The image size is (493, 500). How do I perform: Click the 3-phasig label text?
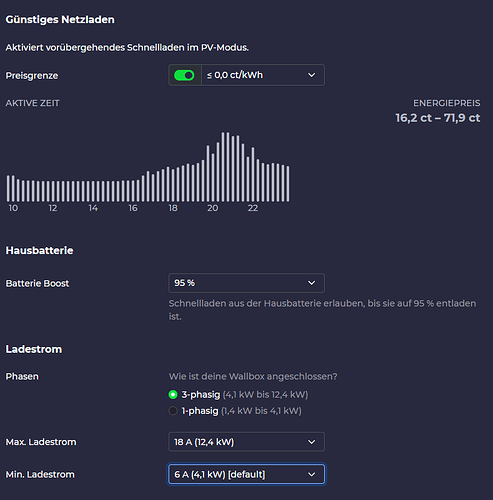tap(201, 395)
